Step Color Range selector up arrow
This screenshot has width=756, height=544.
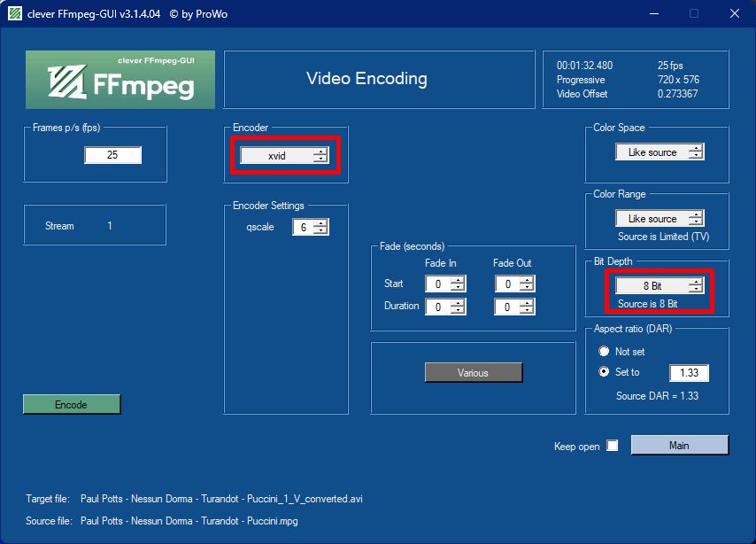coord(696,214)
